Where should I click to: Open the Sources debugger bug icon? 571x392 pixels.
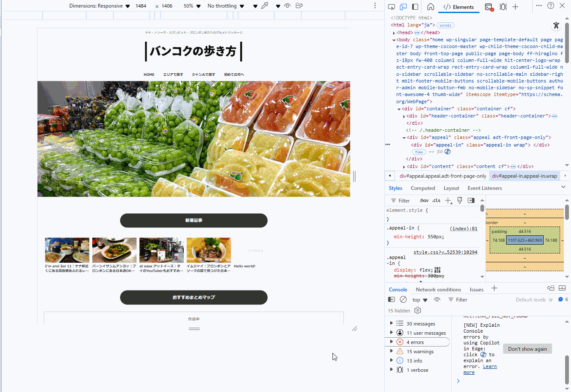(x=503, y=7)
